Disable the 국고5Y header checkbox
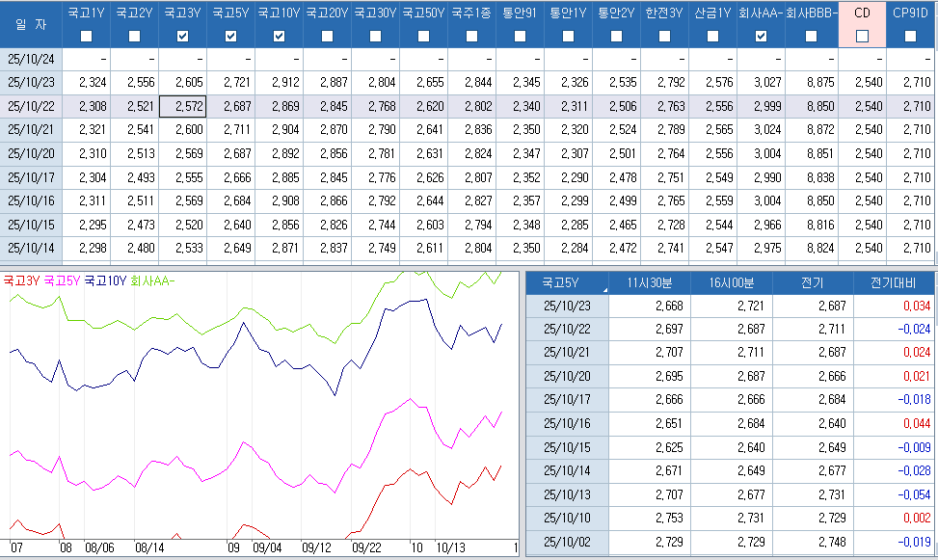This screenshot has width=938, height=560. pos(231,36)
